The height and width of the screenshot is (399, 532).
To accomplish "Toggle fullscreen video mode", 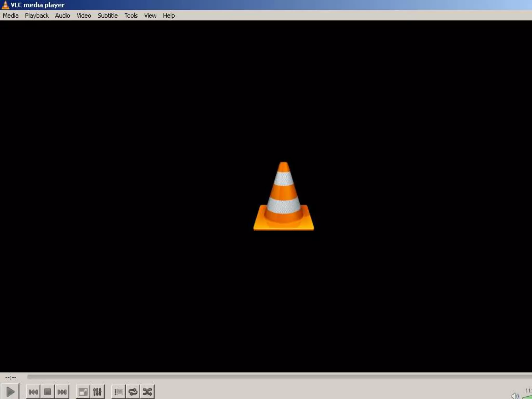I will 83,391.
